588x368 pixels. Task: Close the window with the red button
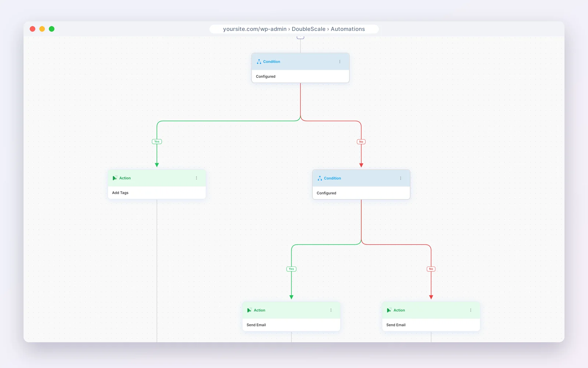[32, 29]
